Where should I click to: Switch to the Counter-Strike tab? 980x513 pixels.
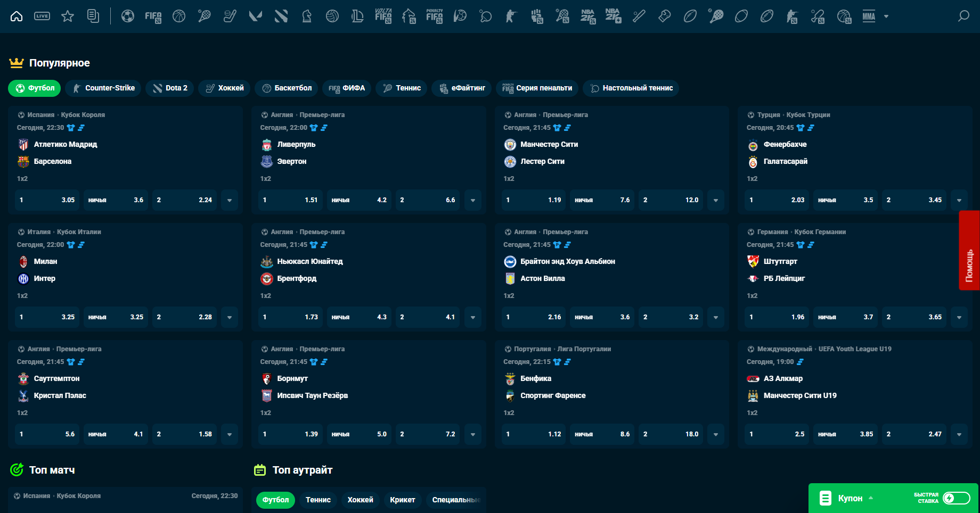click(x=103, y=88)
